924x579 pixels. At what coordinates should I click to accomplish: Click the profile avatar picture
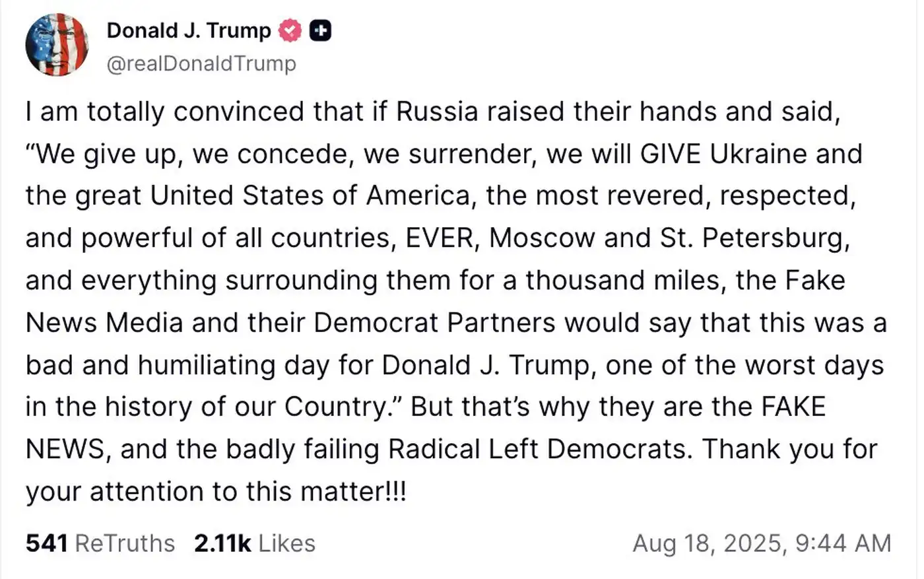pos(57,45)
